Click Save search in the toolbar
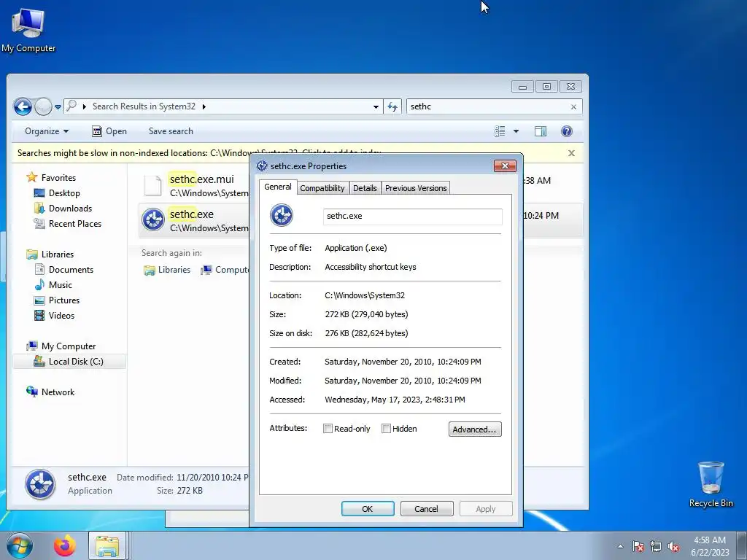 [171, 131]
